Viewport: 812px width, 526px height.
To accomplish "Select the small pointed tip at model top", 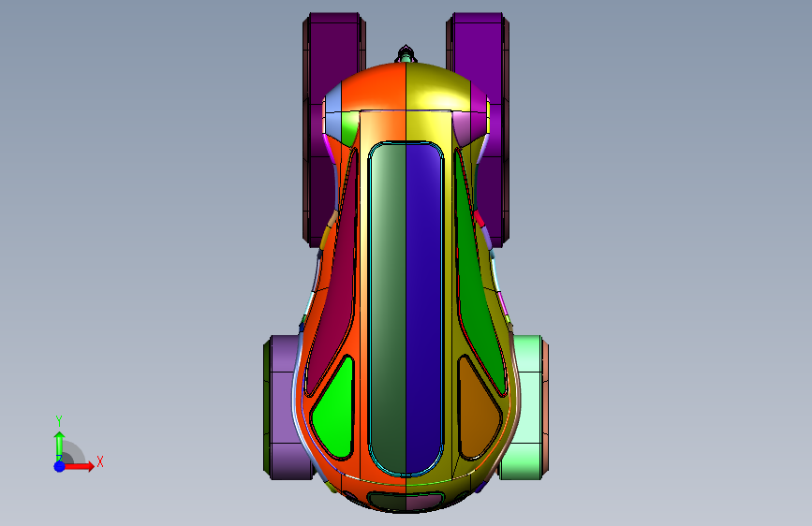I will [x=406, y=53].
